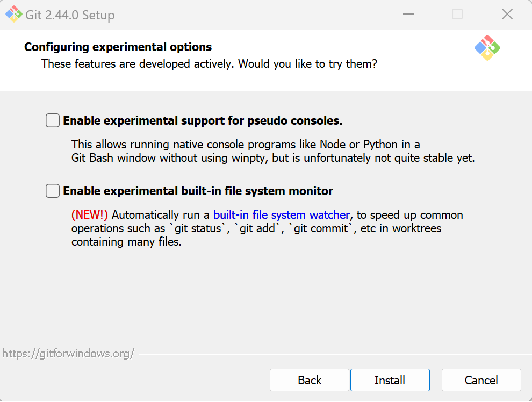Select the 'Enable experimental support for pseudo consoles' label

[x=203, y=121]
